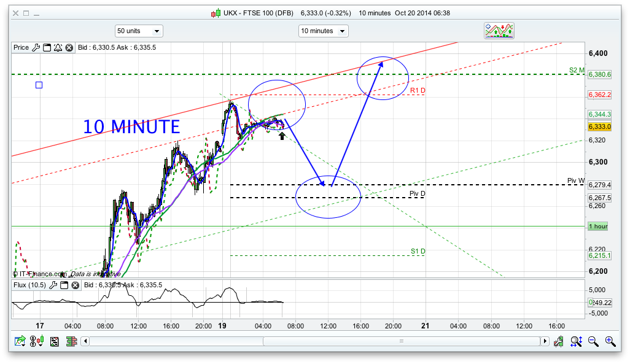Click the Piv W pivot label

point(576,181)
